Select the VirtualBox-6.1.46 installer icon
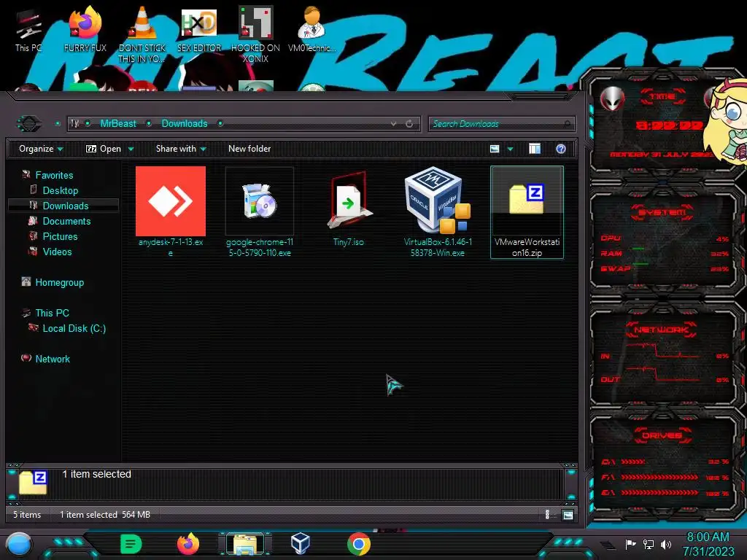This screenshot has height=560, width=747. (438, 200)
